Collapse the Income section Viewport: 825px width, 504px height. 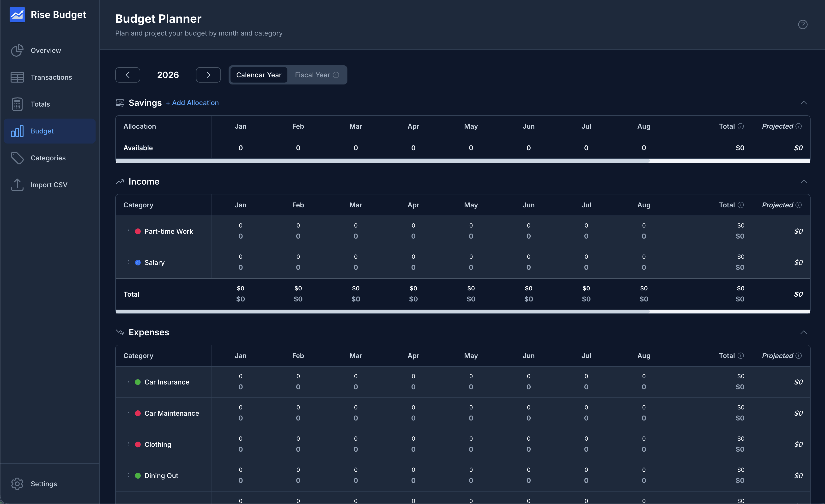tap(804, 181)
